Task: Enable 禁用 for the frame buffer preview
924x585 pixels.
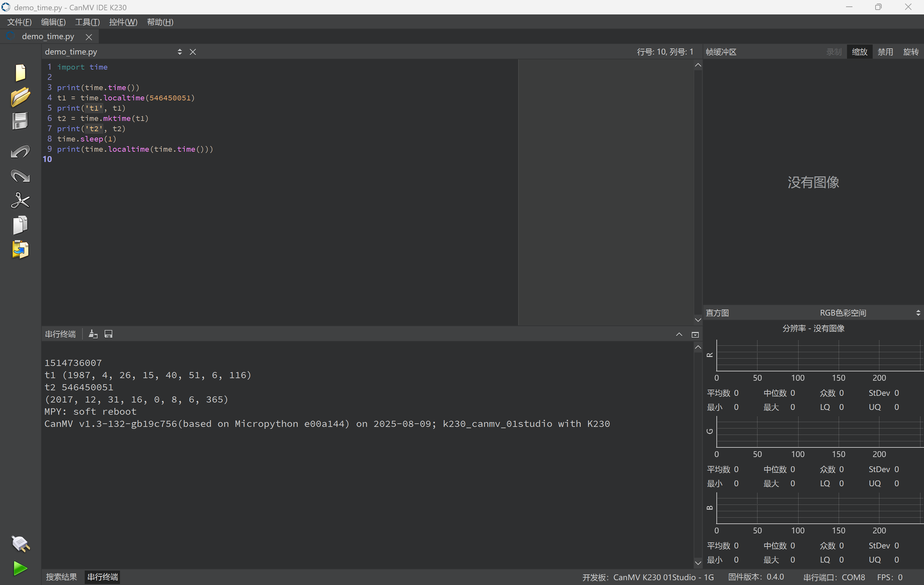Action: 885,51
